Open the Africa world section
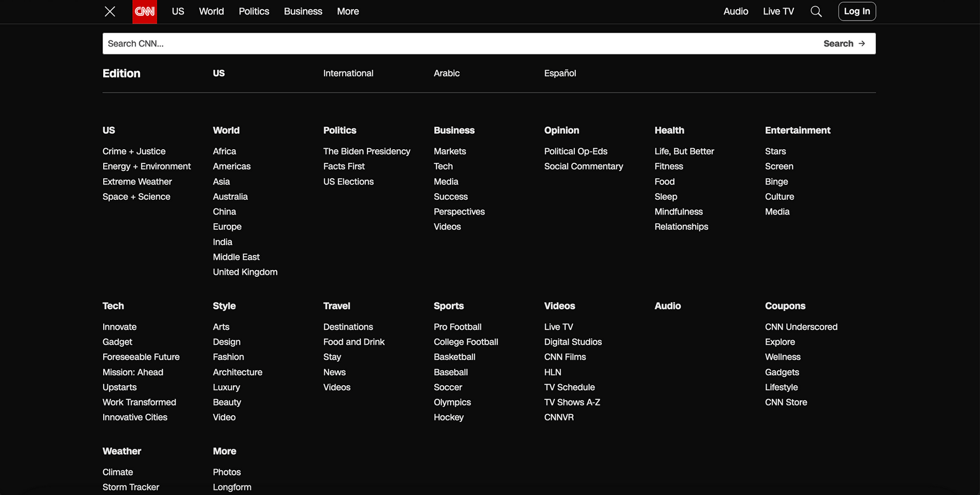 click(224, 151)
